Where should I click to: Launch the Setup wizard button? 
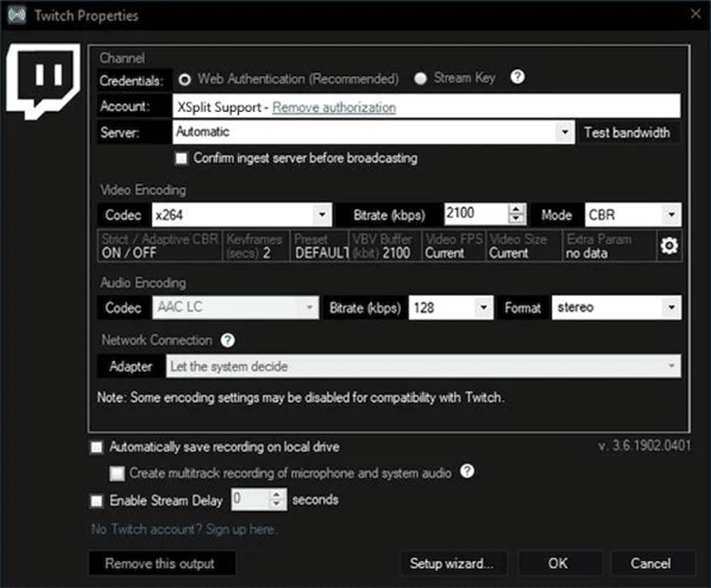tap(452, 563)
